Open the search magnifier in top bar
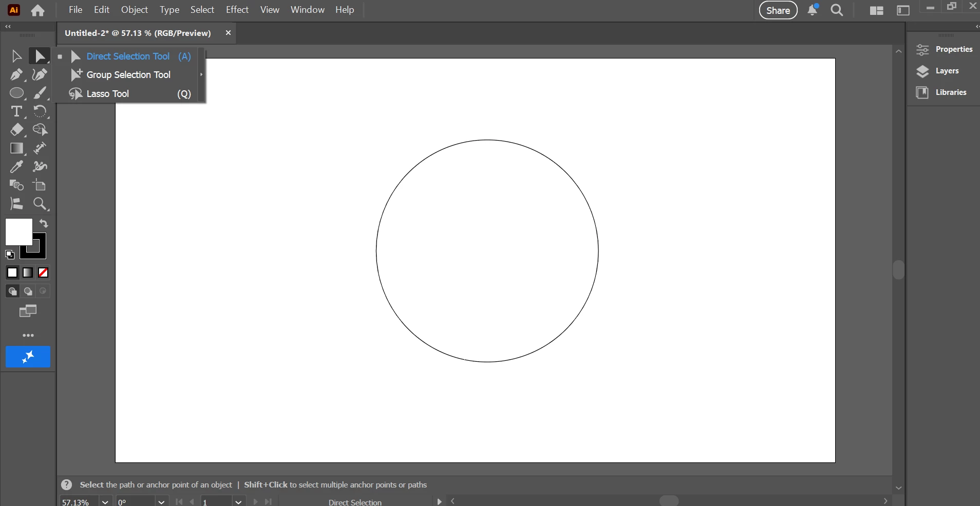The image size is (980, 506). pyautogui.click(x=837, y=10)
